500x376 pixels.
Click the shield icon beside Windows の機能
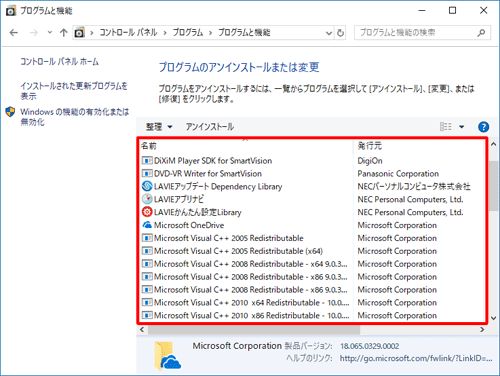point(10,112)
